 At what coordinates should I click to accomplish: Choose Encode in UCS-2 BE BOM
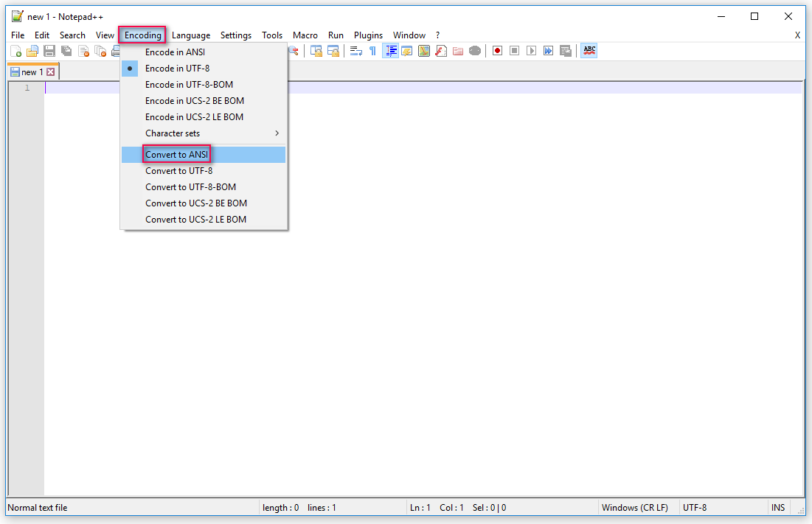203,101
